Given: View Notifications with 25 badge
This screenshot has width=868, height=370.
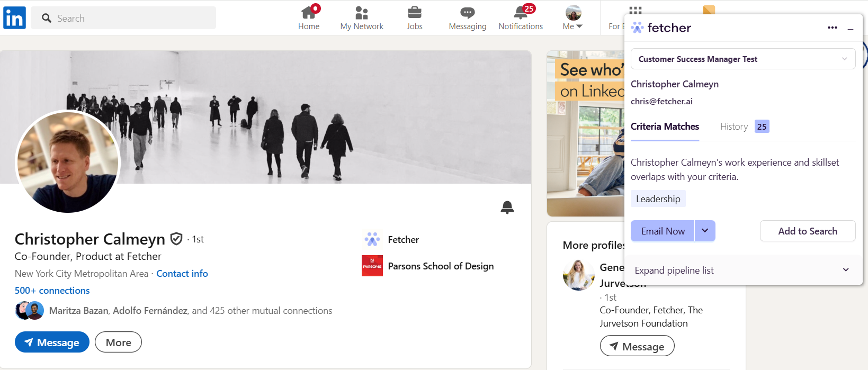Looking at the screenshot, I should pos(521,18).
